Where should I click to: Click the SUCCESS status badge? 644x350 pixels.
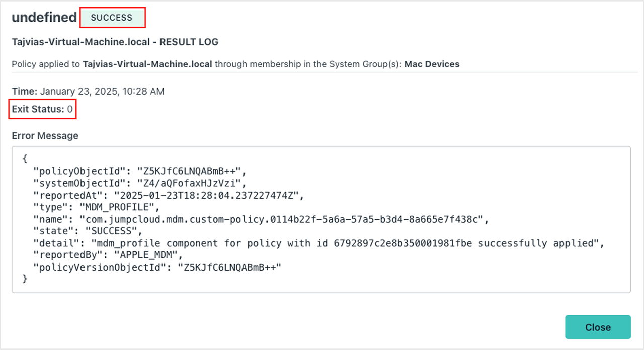tap(112, 18)
